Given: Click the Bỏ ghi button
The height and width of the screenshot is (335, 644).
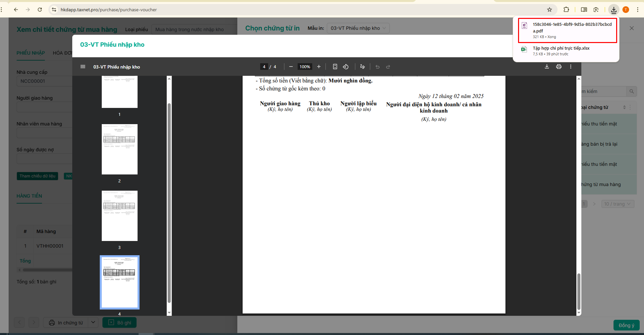Looking at the screenshot, I should [119, 322].
